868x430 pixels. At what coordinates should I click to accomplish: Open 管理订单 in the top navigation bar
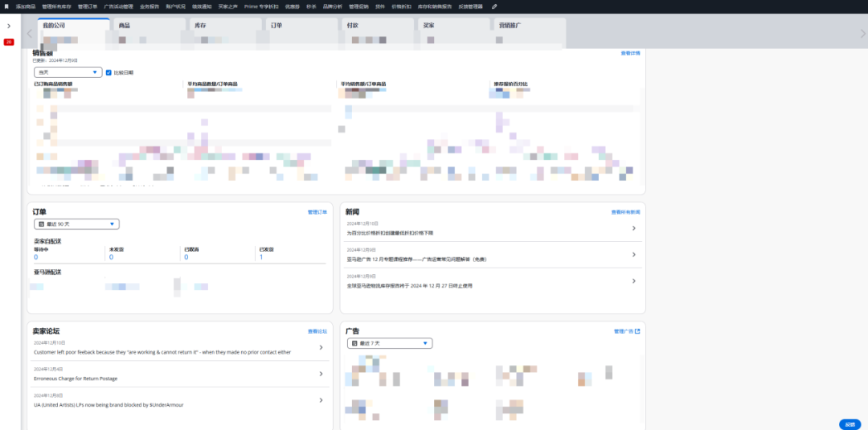pyautogui.click(x=88, y=6)
